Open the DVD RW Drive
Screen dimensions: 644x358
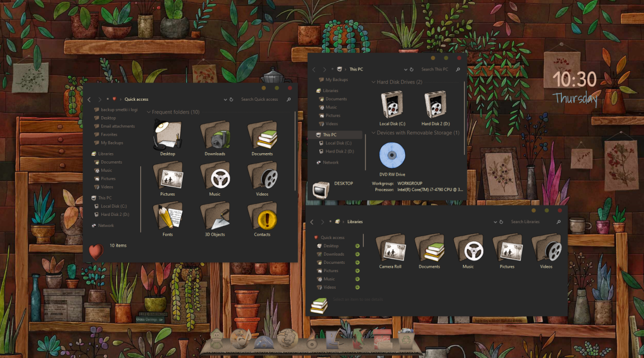point(392,156)
